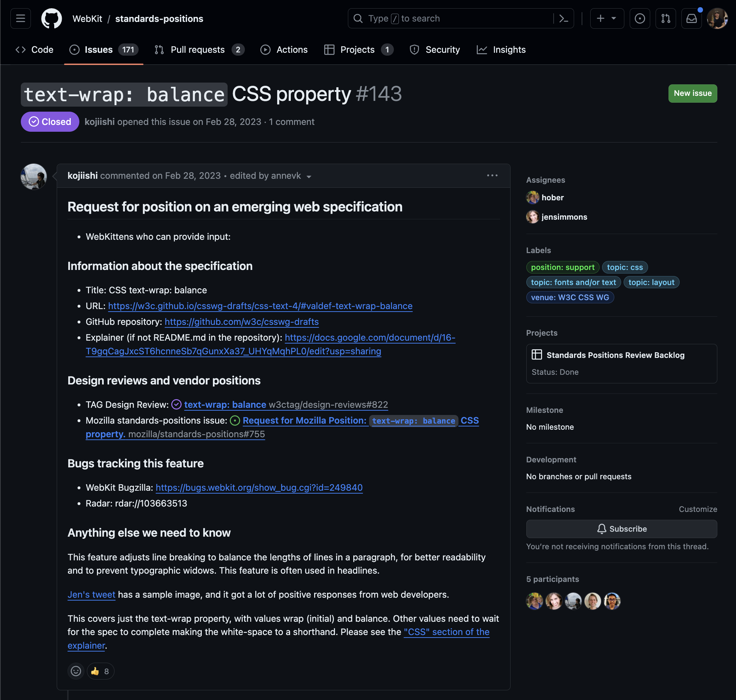Click the position: support label

tap(563, 267)
